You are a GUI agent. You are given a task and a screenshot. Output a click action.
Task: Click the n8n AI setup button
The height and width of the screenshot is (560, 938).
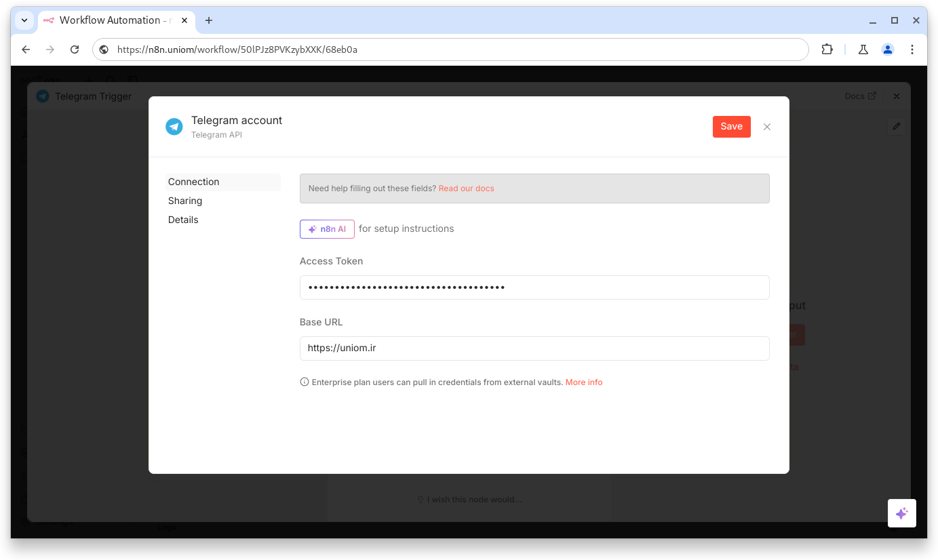(327, 229)
